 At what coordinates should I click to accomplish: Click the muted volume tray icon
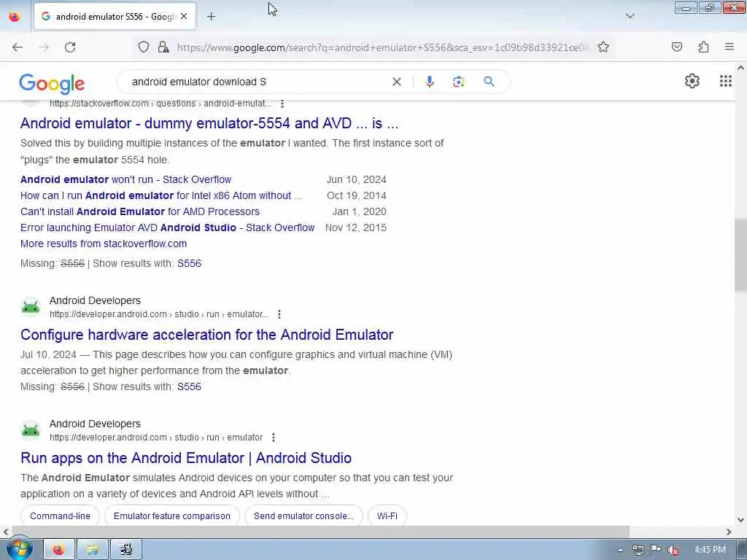(x=673, y=550)
